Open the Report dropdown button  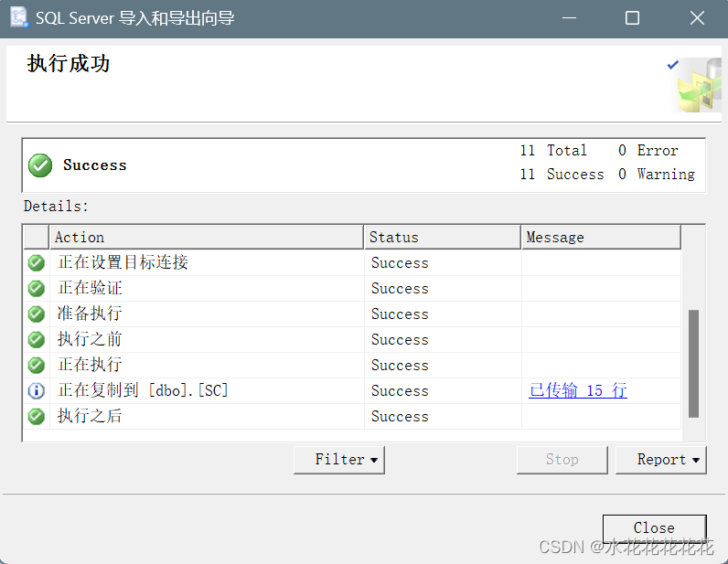(x=660, y=460)
